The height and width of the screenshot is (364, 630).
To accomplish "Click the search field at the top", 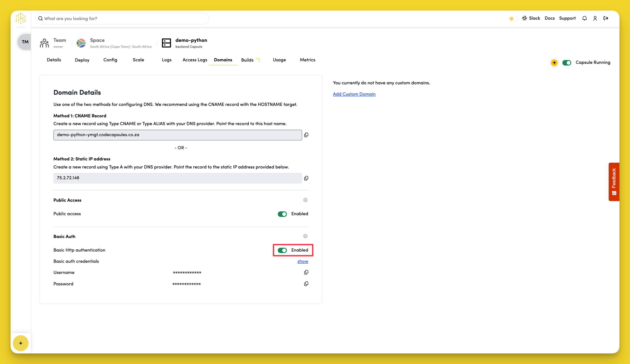I will [x=122, y=18].
